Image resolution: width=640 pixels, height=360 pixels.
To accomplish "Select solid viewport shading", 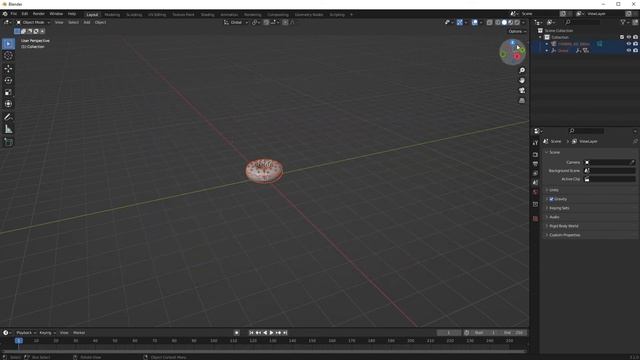I will click(x=504, y=22).
